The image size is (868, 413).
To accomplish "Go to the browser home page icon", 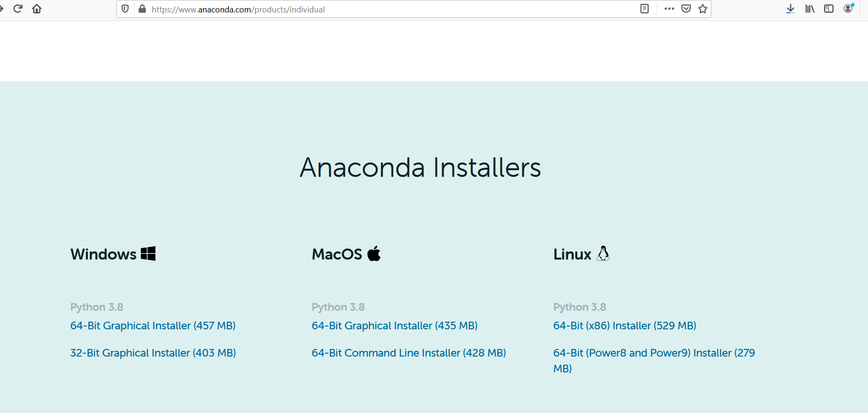I will [37, 9].
